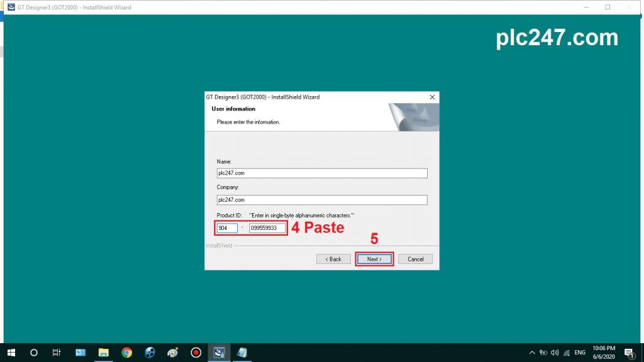Close the User information dialog
Image resolution: width=644 pixels, height=362 pixels.
point(432,97)
